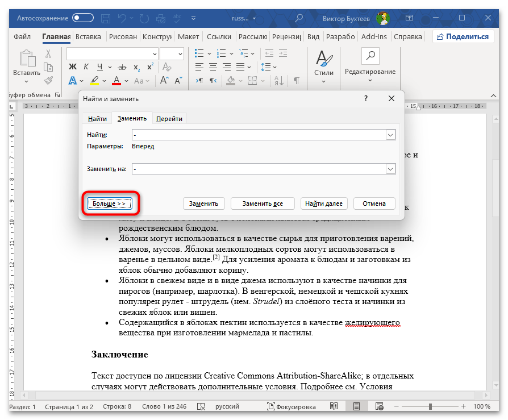This screenshot has height=420, width=508.
Task: Open the font name dropdown
Action: (155, 53)
